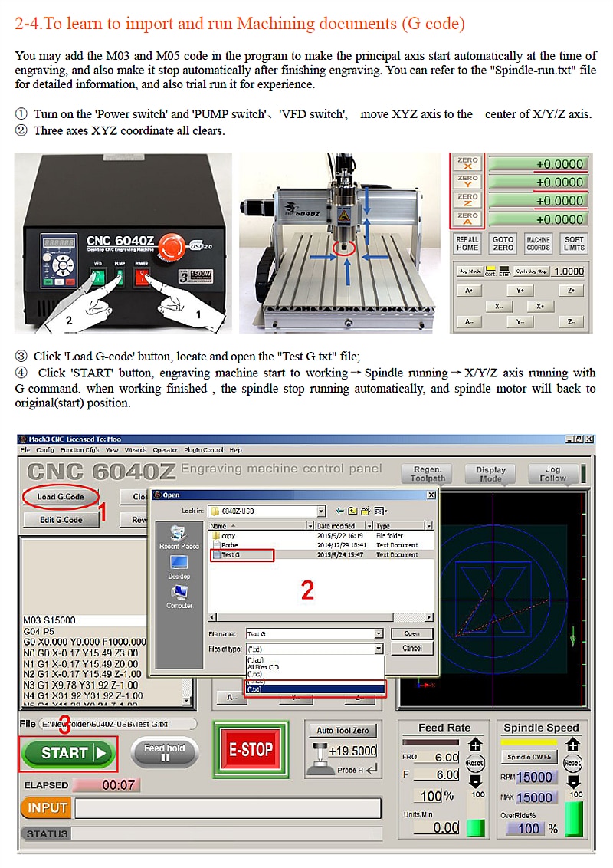613x868 pixels.
Task: Click the green START button
Action: tap(68, 753)
